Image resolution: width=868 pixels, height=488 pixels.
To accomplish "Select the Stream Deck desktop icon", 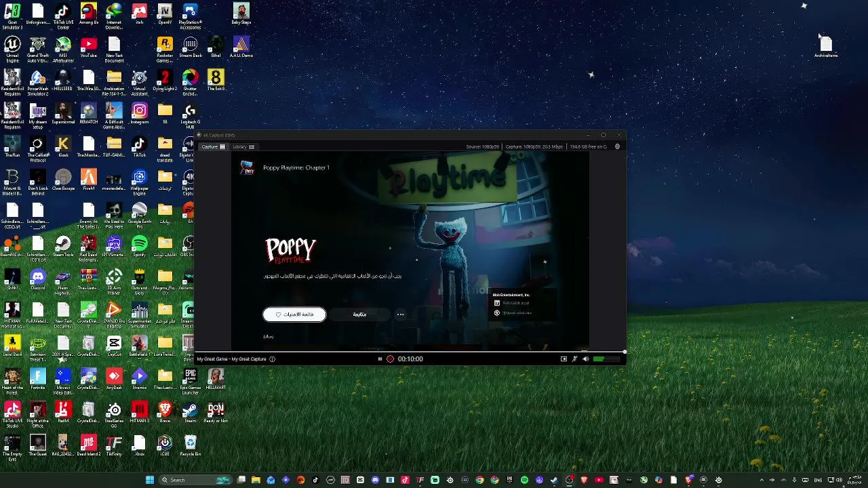I will (190, 47).
